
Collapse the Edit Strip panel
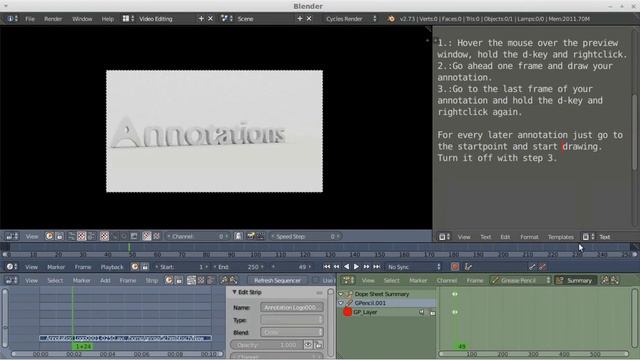[x=234, y=292]
